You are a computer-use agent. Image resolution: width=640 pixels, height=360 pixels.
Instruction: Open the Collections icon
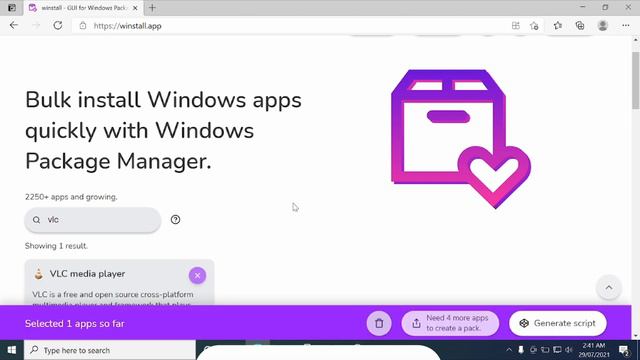click(x=580, y=26)
